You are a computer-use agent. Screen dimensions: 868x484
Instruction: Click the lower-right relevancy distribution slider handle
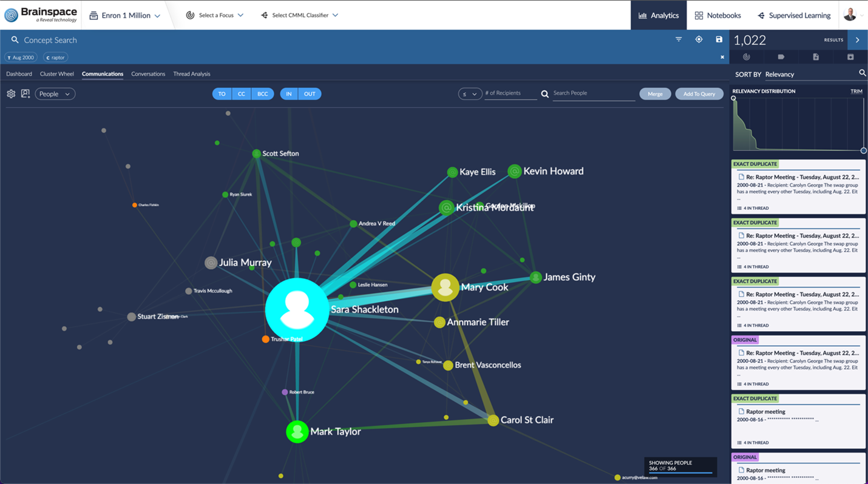863,150
